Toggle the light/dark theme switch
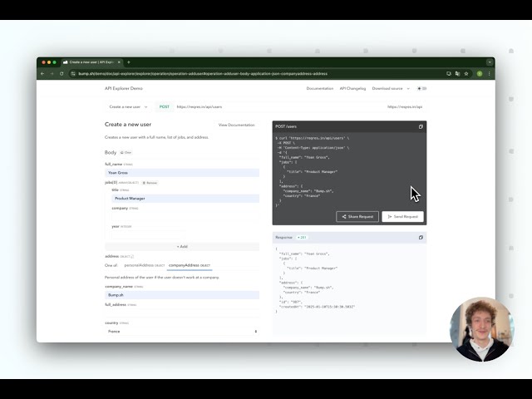 pos(421,89)
